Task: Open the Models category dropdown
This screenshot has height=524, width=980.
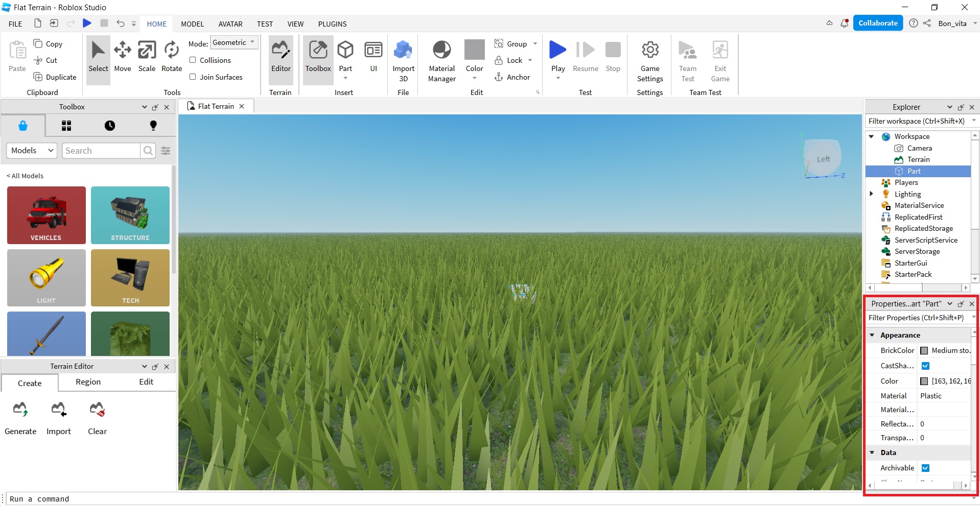Action: [31, 151]
